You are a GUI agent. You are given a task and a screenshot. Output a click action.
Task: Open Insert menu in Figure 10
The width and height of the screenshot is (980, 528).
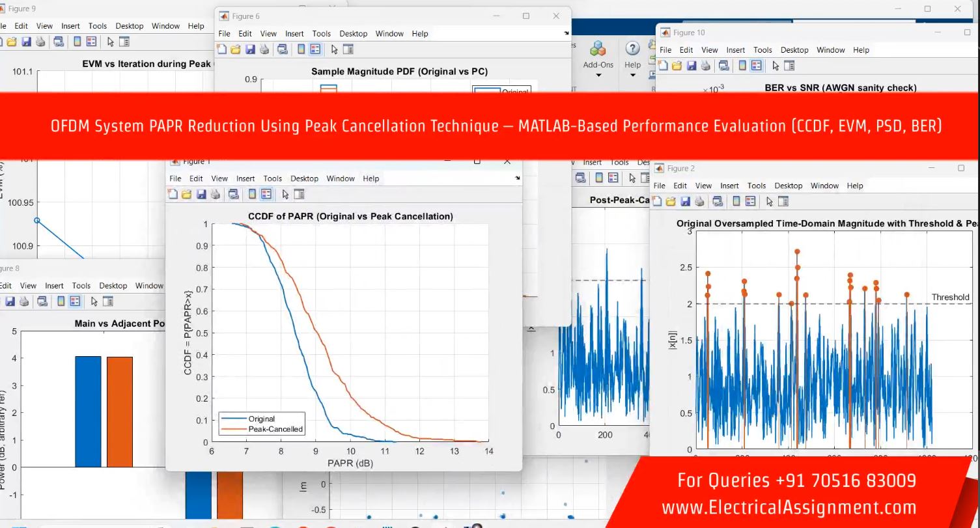pos(735,50)
